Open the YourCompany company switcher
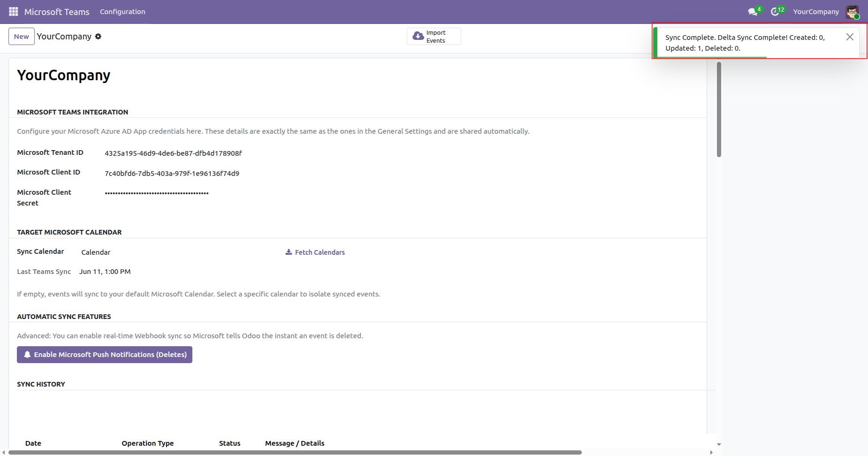The image size is (868, 456). pyautogui.click(x=816, y=12)
